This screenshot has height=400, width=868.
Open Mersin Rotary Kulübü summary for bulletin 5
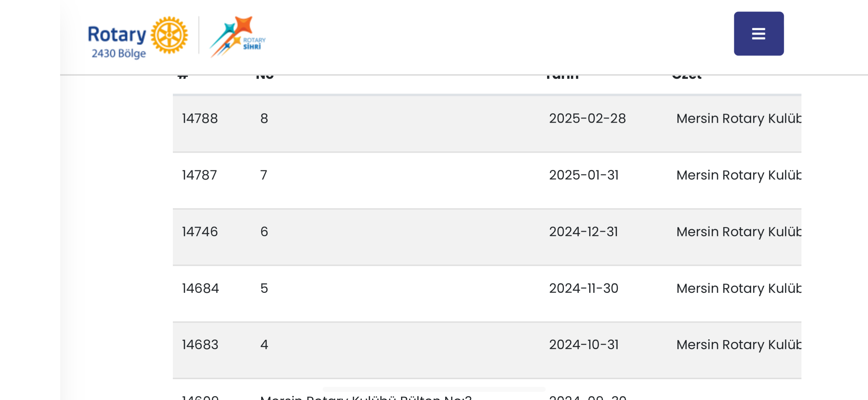[x=739, y=288]
